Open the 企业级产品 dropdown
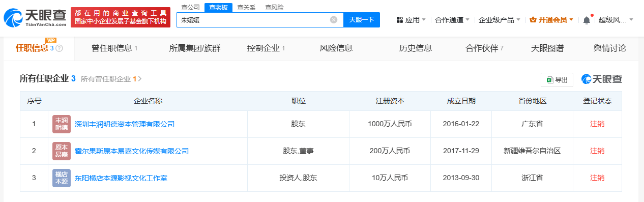The width and height of the screenshot is (644, 202). pos(500,20)
